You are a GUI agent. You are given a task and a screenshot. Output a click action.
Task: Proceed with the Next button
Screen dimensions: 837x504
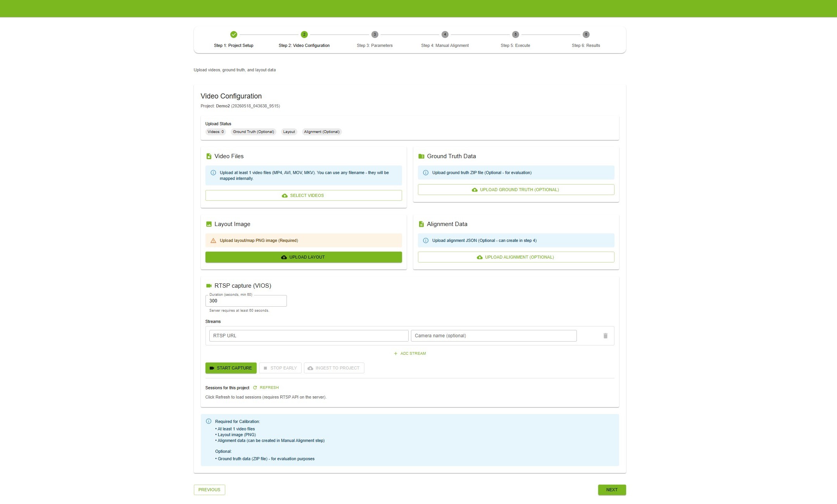click(x=612, y=490)
